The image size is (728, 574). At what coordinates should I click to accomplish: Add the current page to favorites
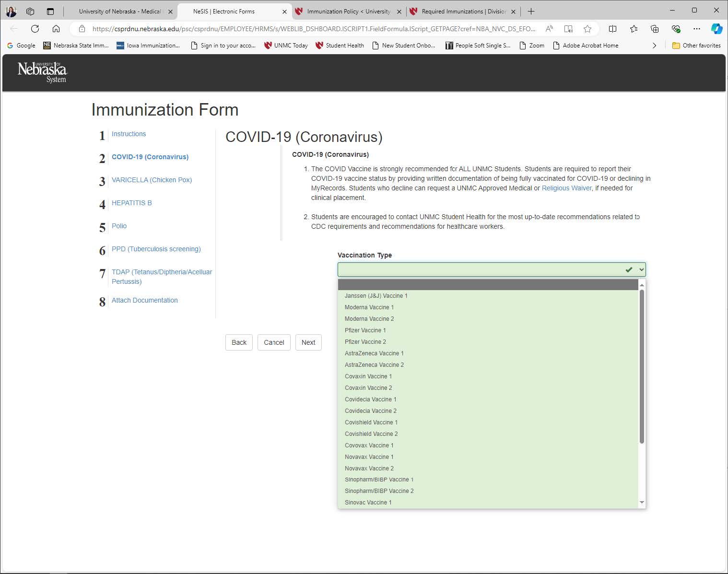(x=587, y=29)
